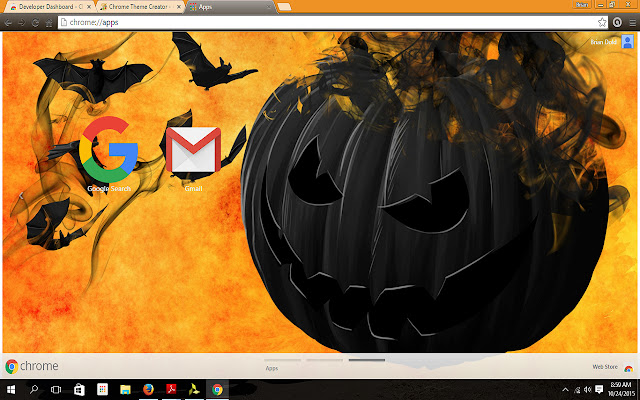The height and width of the screenshot is (400, 640).
Task: Switch to the second apps page indicator
Action: 324,360
